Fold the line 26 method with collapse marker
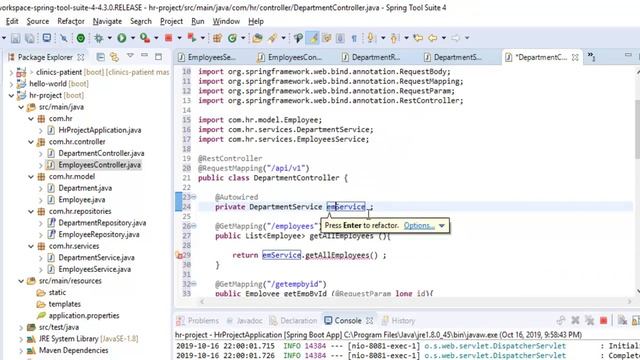This screenshot has width=640, height=360. tap(194, 226)
